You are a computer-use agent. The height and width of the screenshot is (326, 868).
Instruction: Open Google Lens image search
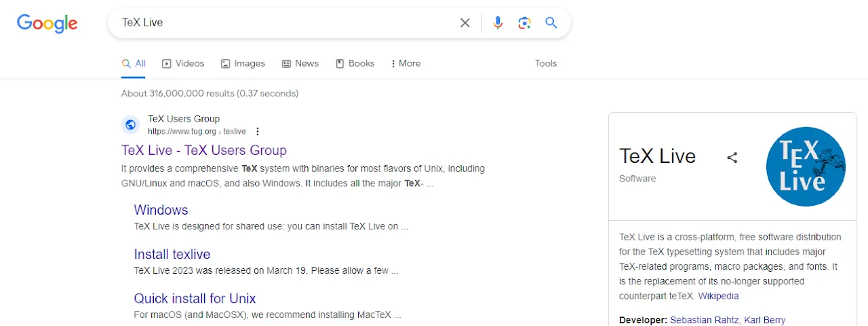click(524, 23)
